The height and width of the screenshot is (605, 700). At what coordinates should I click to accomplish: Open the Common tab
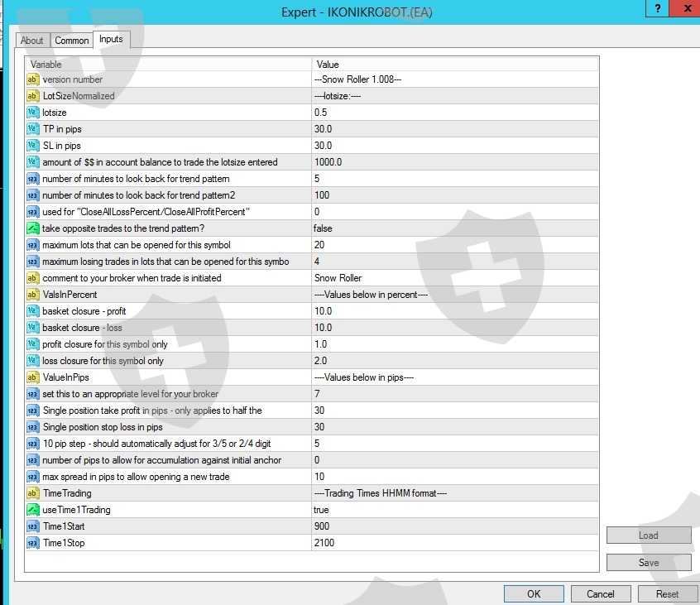(x=72, y=41)
